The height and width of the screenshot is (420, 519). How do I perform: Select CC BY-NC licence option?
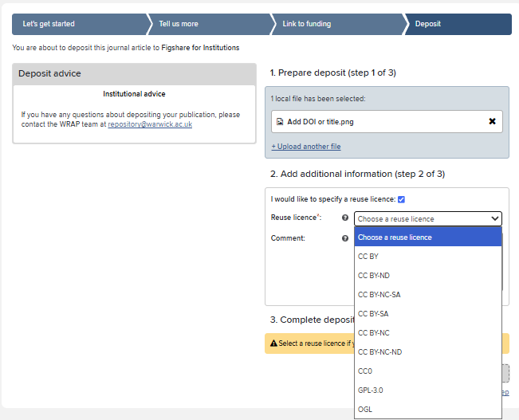point(428,333)
